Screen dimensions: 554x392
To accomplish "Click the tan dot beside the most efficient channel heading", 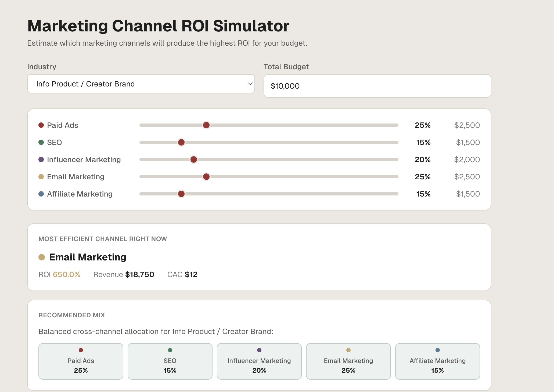I will point(42,257).
